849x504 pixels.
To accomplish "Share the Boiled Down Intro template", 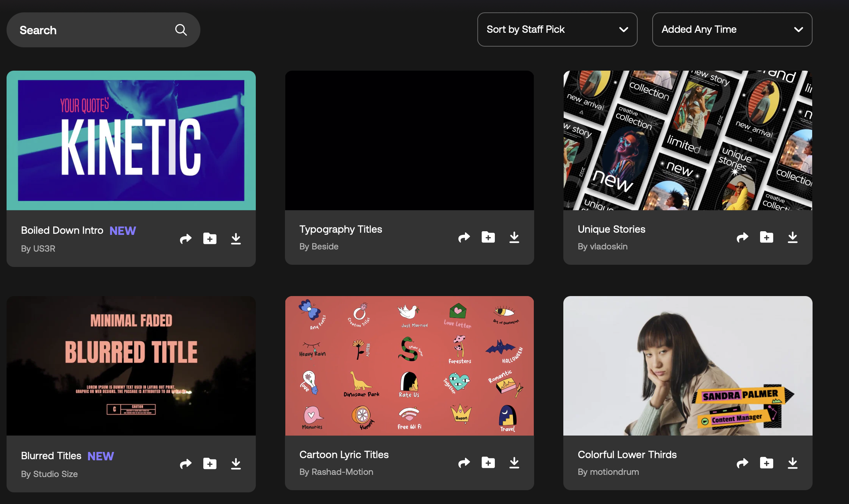I will pos(185,239).
